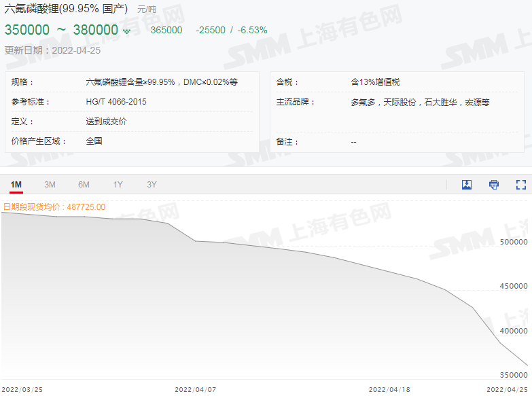The height and width of the screenshot is (396, 532).
Task: Click the green double-down arrow beside 380000
Action: [x=126, y=31]
